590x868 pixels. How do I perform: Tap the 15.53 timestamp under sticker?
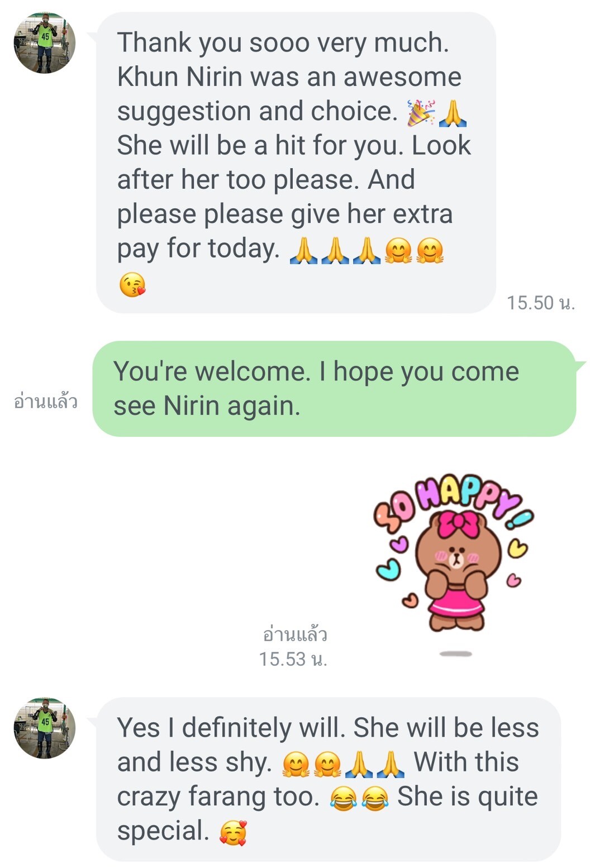pos(293,659)
